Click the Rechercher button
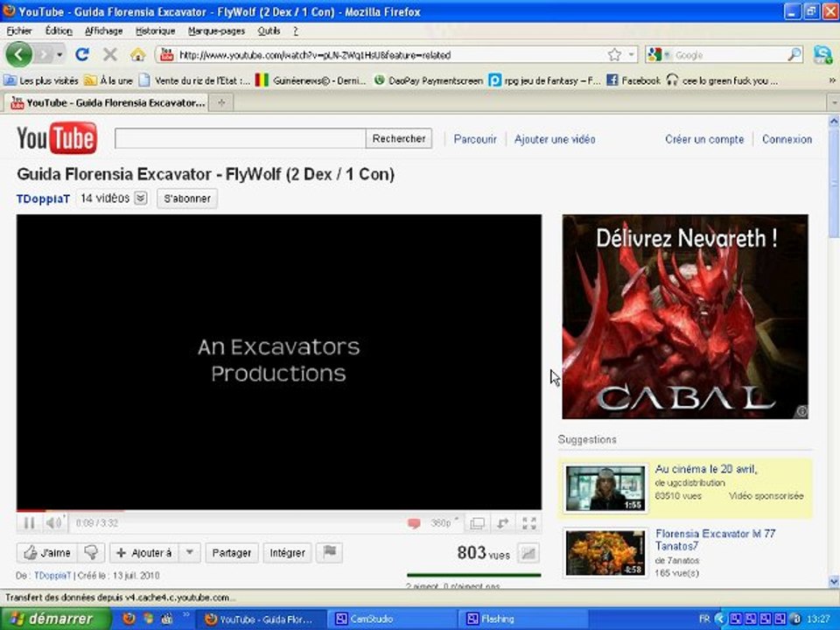The image size is (840, 630). pos(399,139)
